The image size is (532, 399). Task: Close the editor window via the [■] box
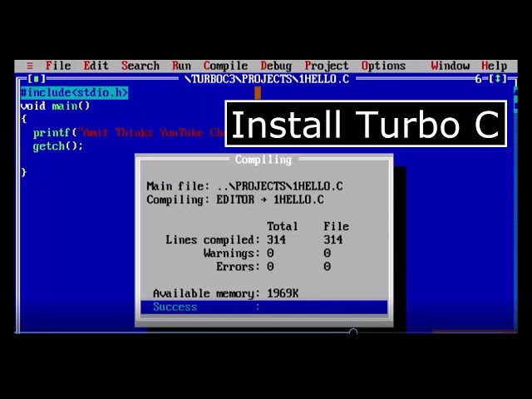(37, 79)
